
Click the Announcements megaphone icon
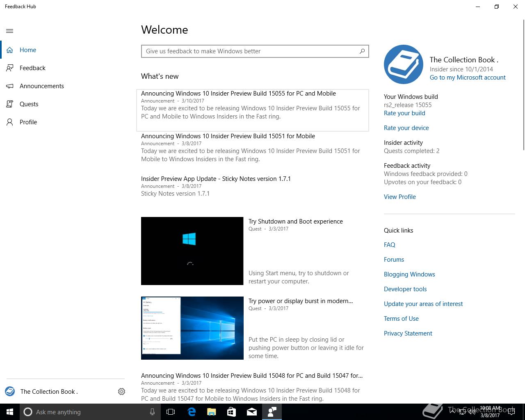coord(10,86)
